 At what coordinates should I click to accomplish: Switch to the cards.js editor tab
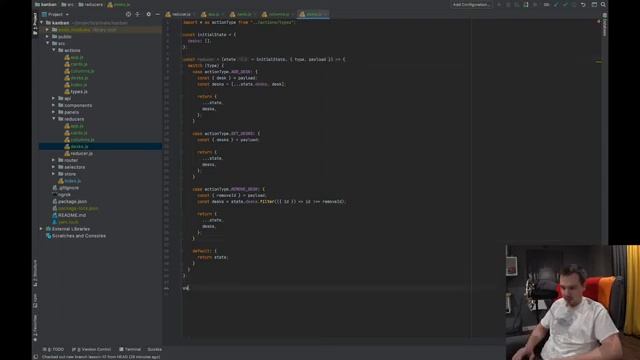[242, 14]
